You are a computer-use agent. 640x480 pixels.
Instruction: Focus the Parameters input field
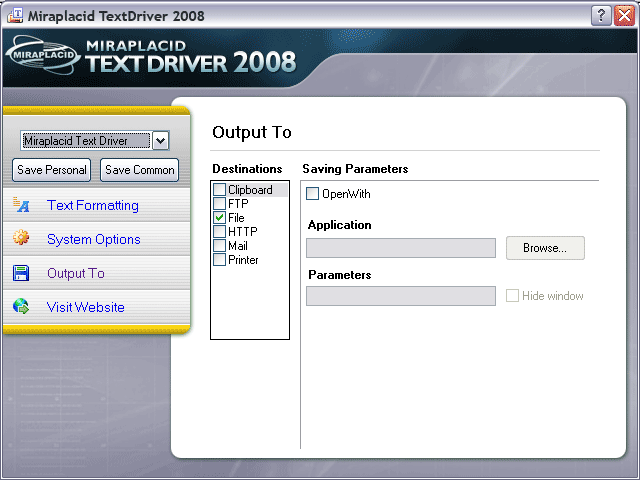click(x=401, y=296)
